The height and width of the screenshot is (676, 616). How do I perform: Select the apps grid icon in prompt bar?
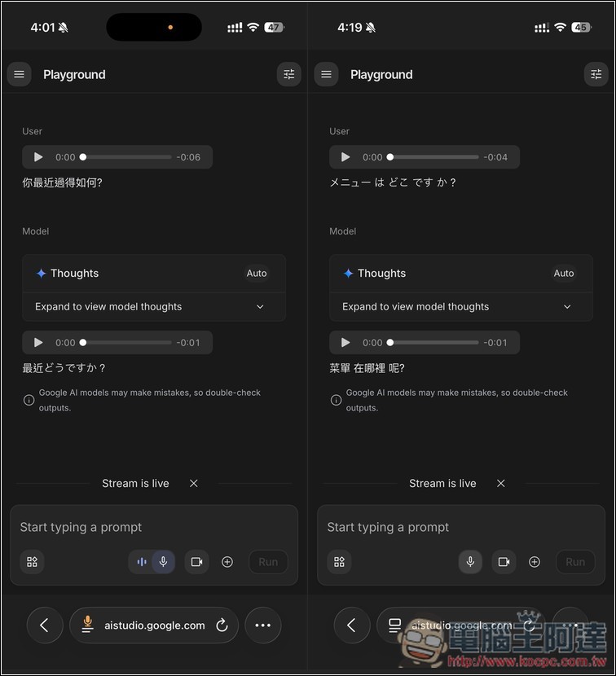pos(32,562)
